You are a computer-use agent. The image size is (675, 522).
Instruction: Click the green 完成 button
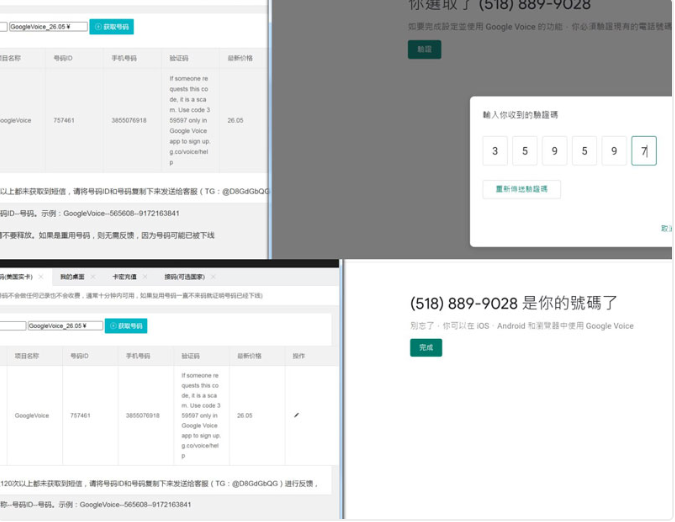[x=426, y=348]
